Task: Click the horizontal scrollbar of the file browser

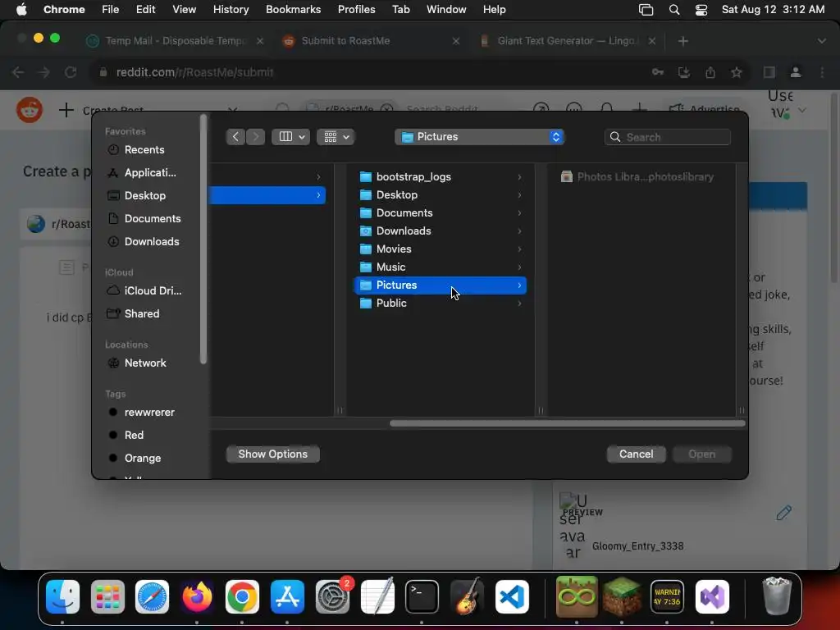Action: [x=568, y=423]
